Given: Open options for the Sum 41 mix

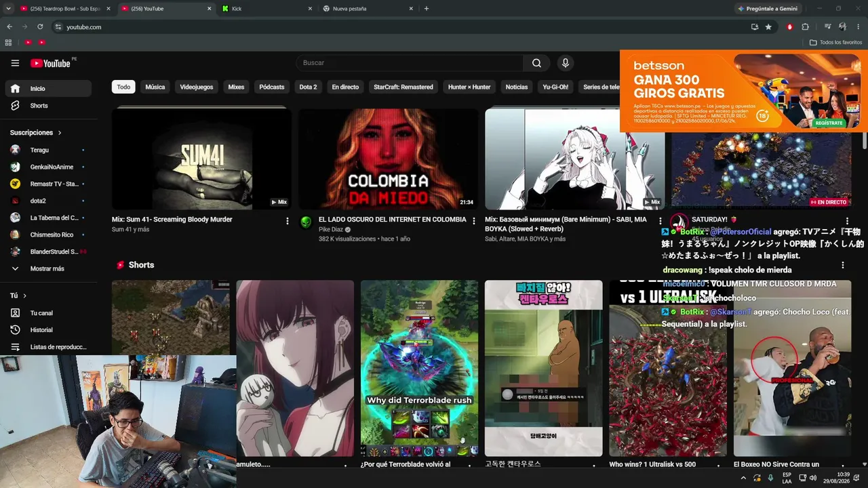Looking at the screenshot, I should coord(288,221).
